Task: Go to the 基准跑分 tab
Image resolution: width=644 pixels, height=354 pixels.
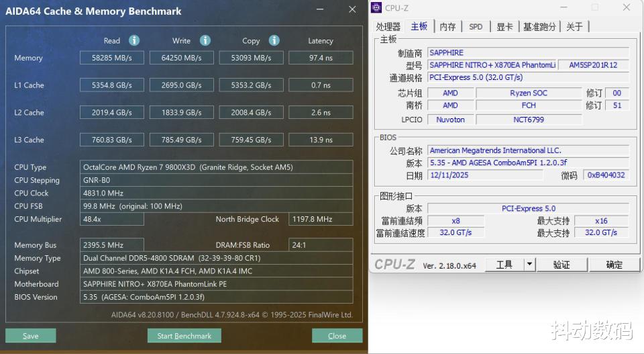Action: (539, 27)
